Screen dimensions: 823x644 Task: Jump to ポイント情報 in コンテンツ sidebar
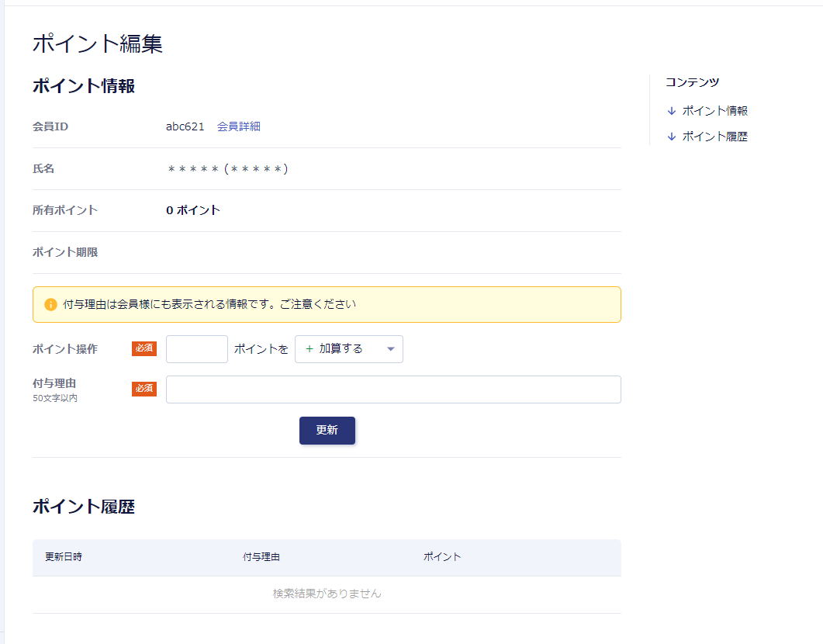pos(714,111)
